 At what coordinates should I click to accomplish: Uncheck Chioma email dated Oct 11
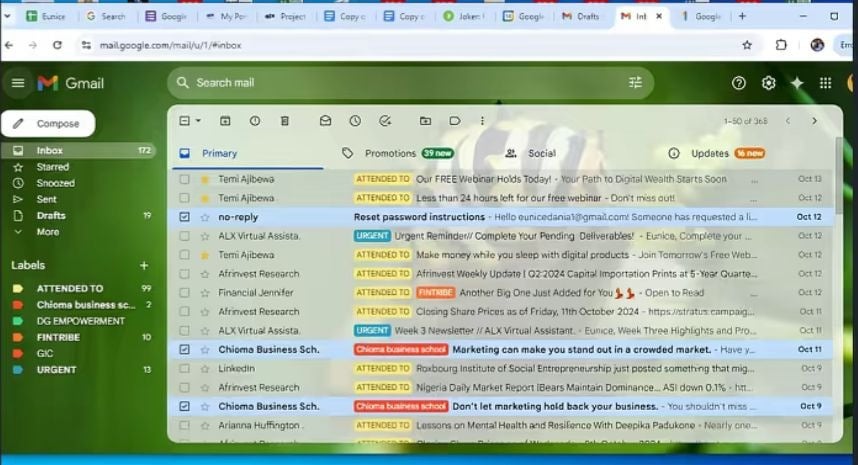point(184,350)
